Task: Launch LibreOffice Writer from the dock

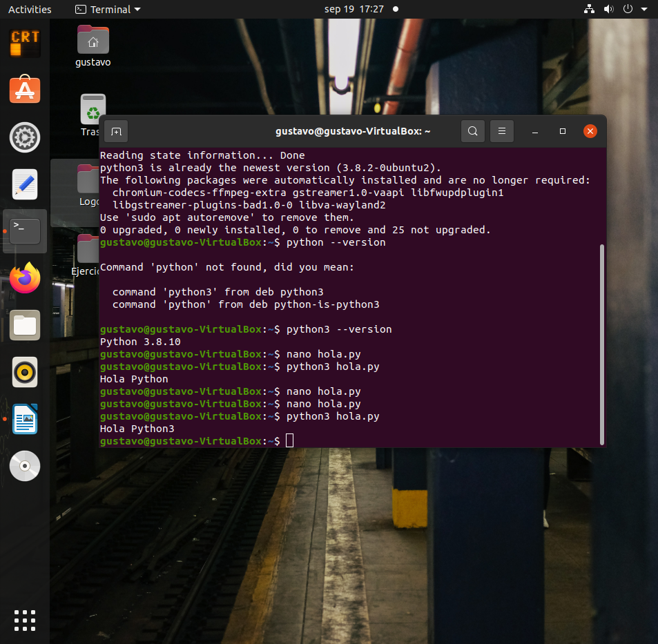Action: coord(24,419)
